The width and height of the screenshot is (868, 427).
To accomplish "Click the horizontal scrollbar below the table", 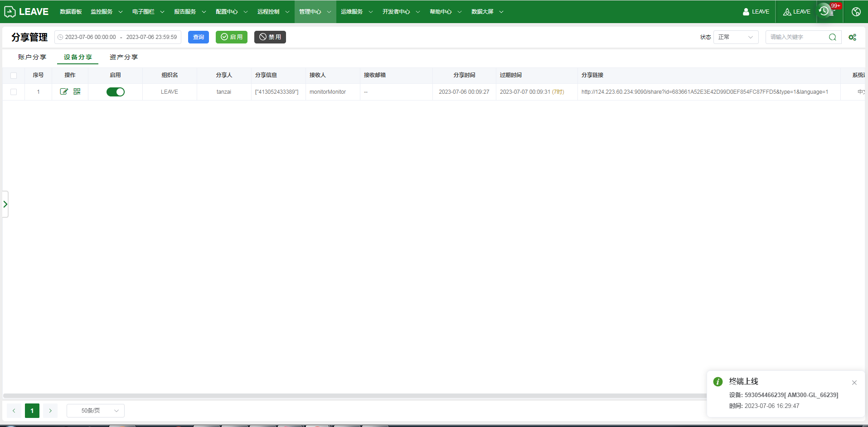I will pos(354,396).
